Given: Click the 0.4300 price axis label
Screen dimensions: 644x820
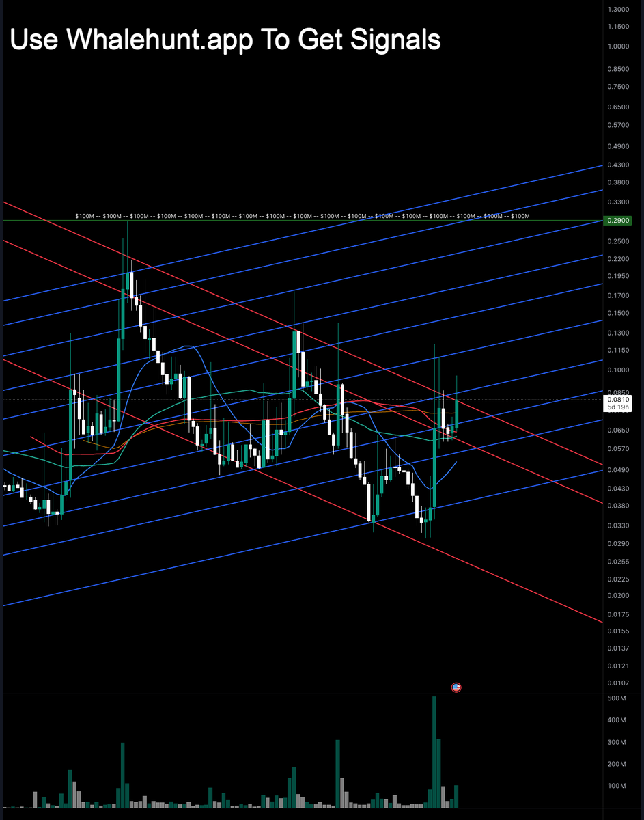Looking at the screenshot, I should pos(618,165).
